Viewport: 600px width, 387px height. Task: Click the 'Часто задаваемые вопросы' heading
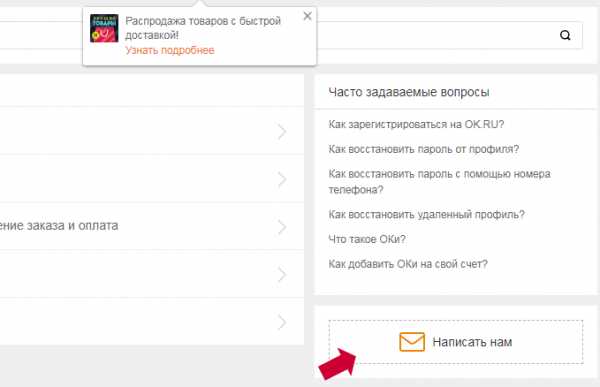[x=409, y=92]
